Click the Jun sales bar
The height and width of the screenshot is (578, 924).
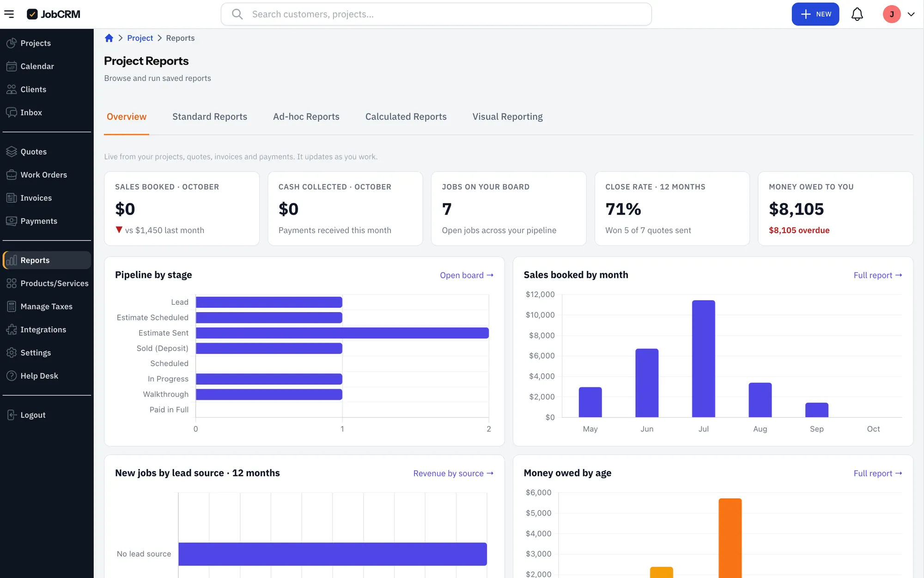[647, 383]
